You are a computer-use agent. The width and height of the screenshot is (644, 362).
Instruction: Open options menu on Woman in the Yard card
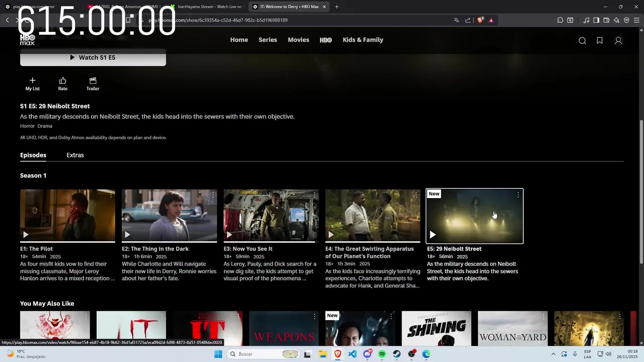tap(543, 316)
